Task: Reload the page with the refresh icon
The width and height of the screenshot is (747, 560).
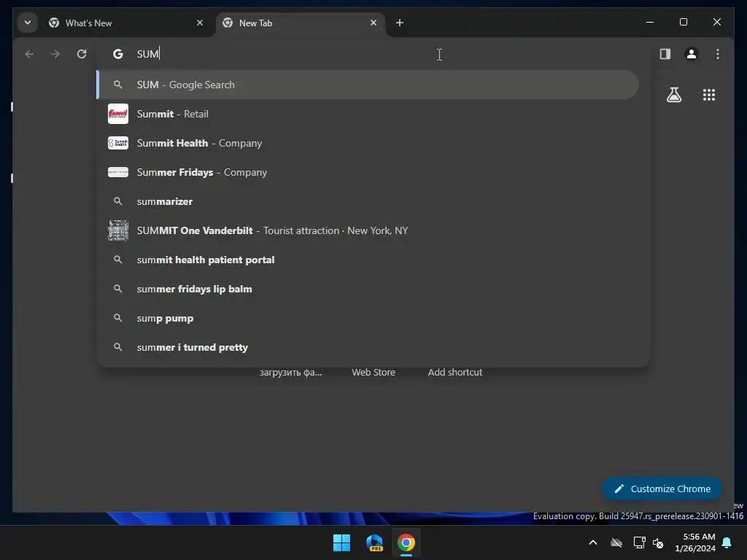Action: tap(82, 54)
